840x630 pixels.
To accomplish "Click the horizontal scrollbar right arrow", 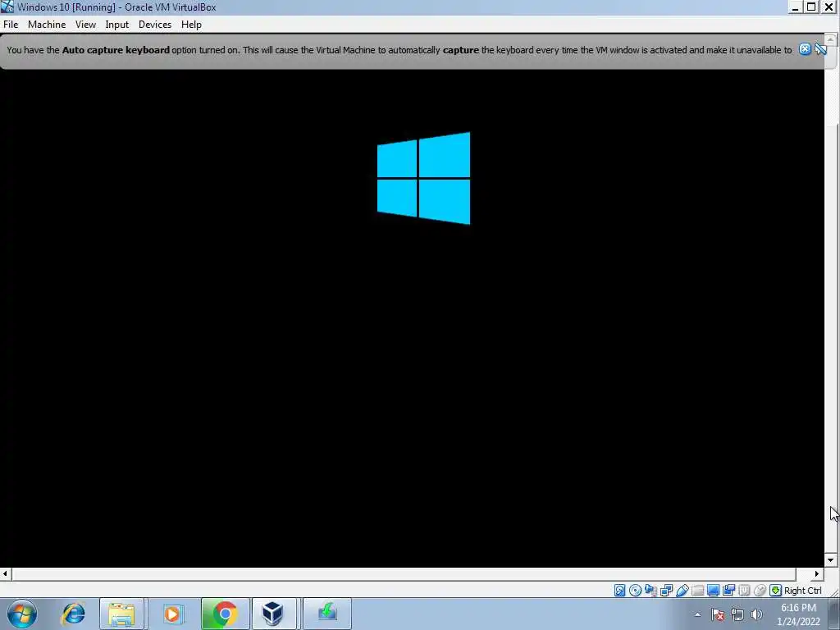I will [x=816, y=573].
